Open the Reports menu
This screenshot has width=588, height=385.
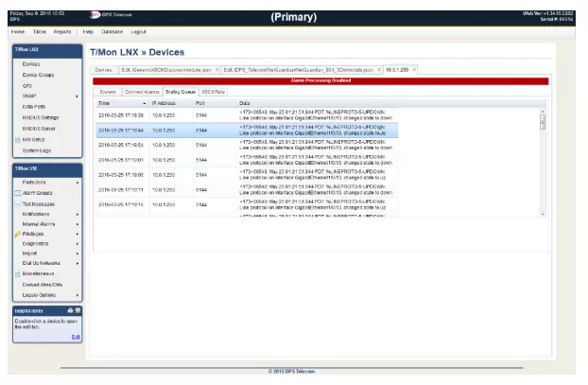click(62, 32)
